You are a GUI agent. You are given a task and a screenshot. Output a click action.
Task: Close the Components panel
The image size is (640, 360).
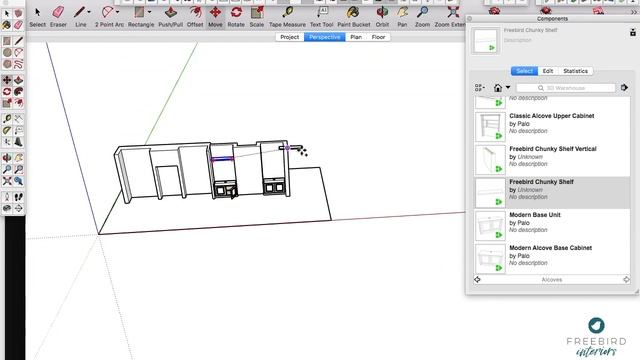coord(469,19)
